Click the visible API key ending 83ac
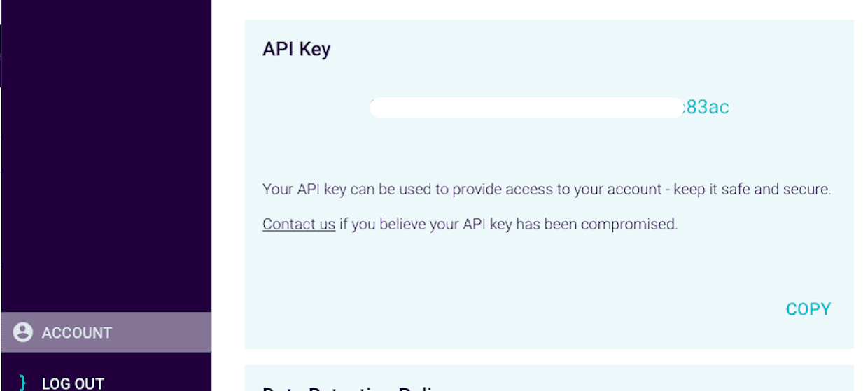The image size is (868, 391). coord(706,107)
